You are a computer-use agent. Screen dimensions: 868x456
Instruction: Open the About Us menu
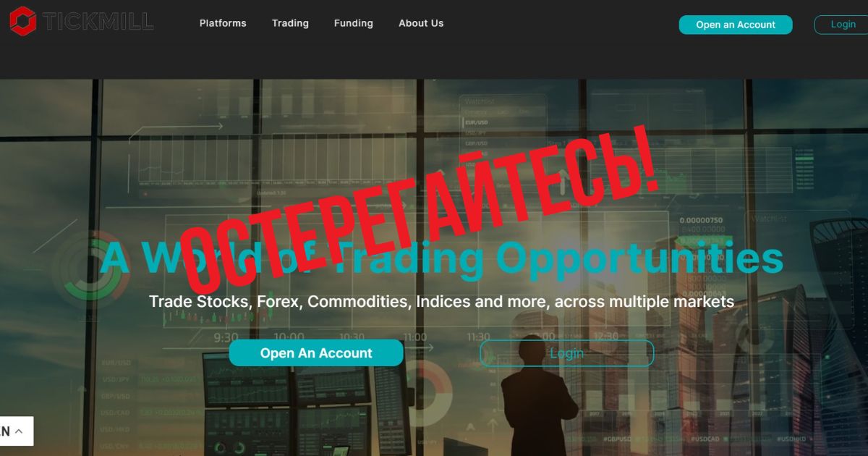pos(421,23)
